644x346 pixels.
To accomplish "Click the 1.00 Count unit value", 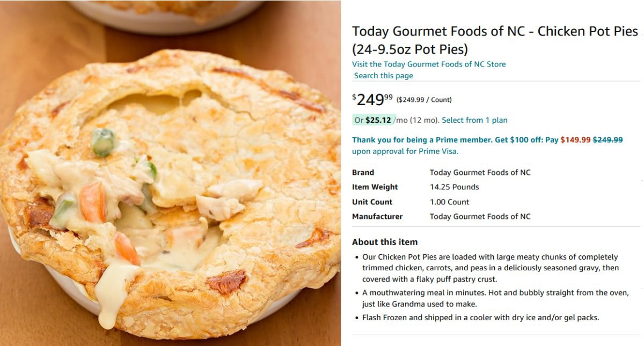I will click(449, 202).
